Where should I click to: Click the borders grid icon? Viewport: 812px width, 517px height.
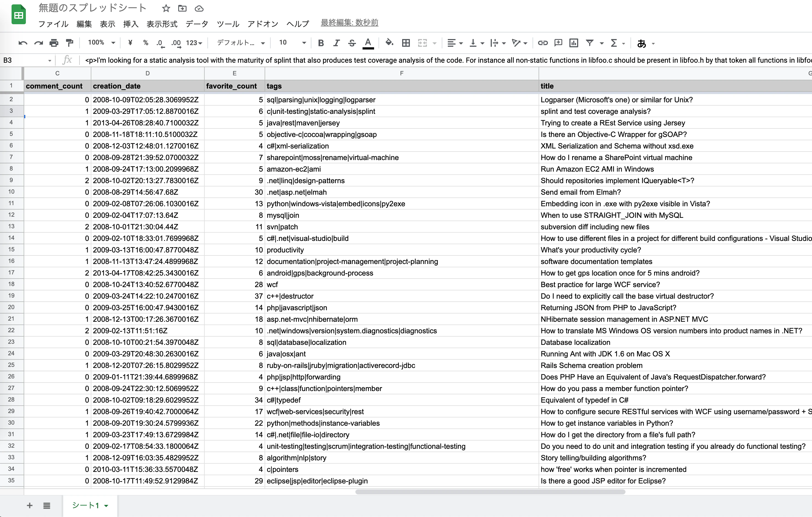click(x=406, y=43)
